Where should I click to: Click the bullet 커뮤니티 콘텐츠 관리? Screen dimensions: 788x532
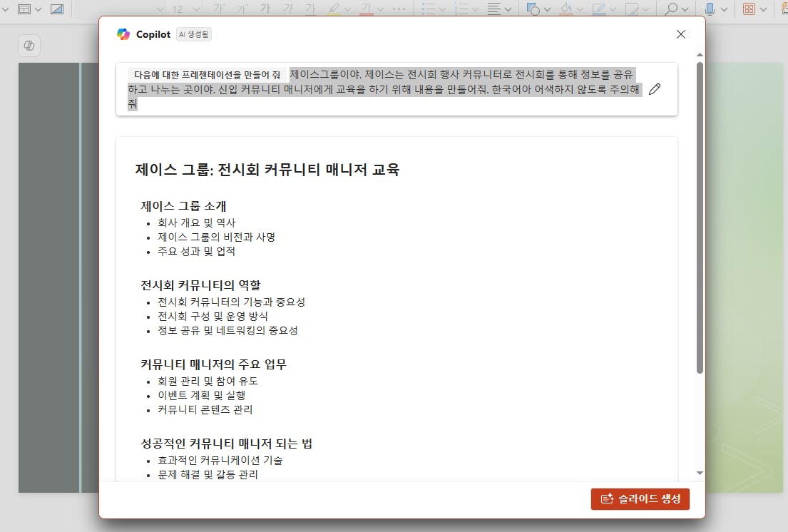click(x=205, y=409)
